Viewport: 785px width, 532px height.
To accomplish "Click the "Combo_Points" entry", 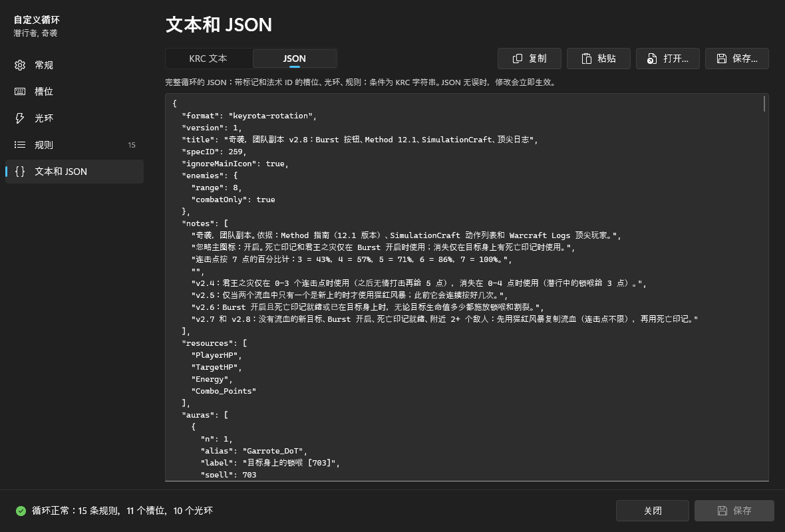I will click(224, 392).
